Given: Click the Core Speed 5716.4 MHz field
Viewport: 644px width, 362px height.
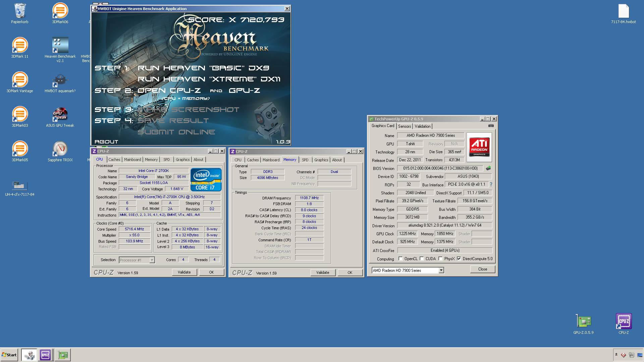Looking at the screenshot, I should [x=135, y=229].
